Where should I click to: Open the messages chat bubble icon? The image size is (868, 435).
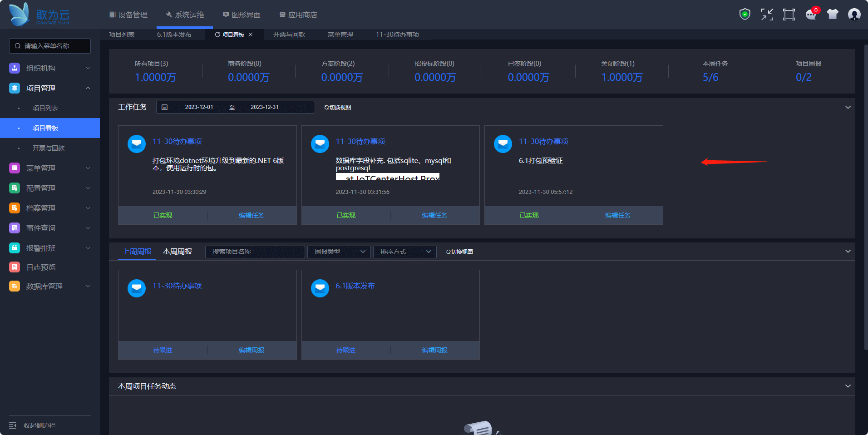(810, 15)
